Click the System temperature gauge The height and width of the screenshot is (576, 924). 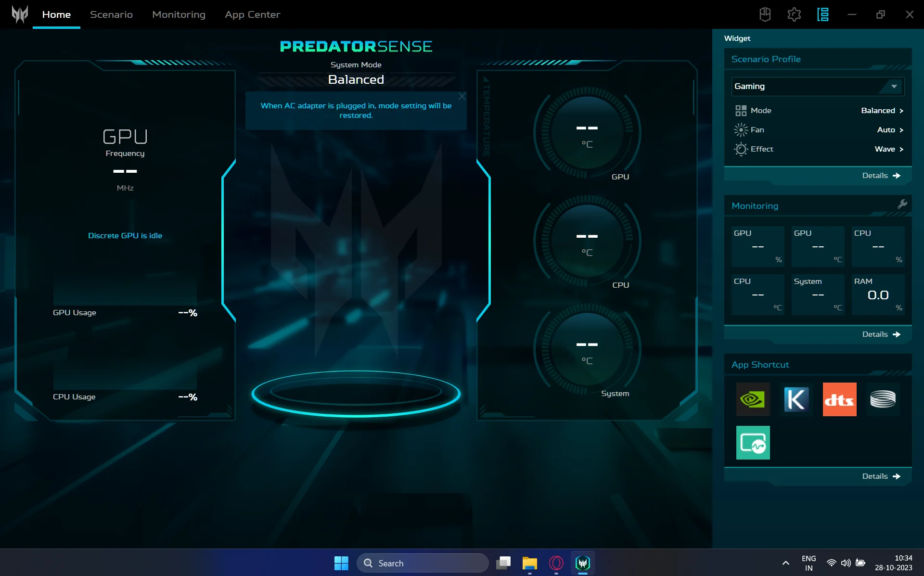click(x=587, y=349)
